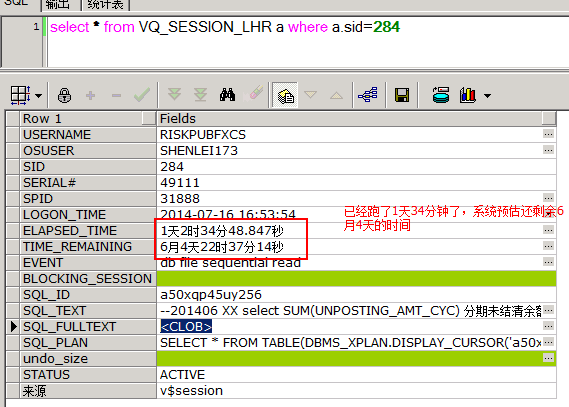569x407 pixels.
Task: Expand dropdown arrow next to chart icon
Action: pyautogui.click(x=488, y=96)
